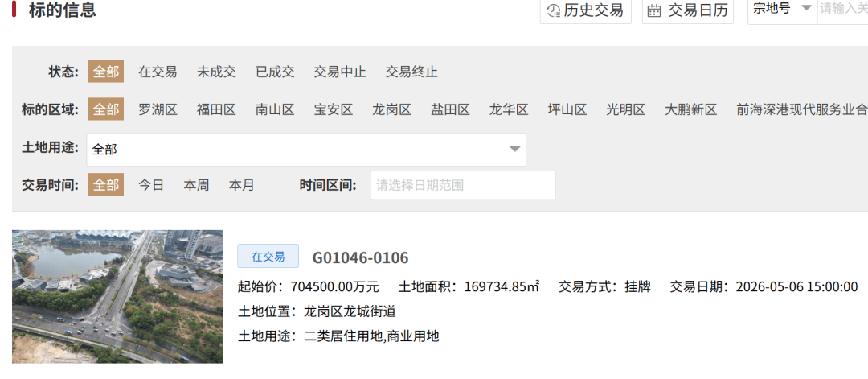Filter transactions by 本月
This screenshot has height=379, width=868.
241,185
